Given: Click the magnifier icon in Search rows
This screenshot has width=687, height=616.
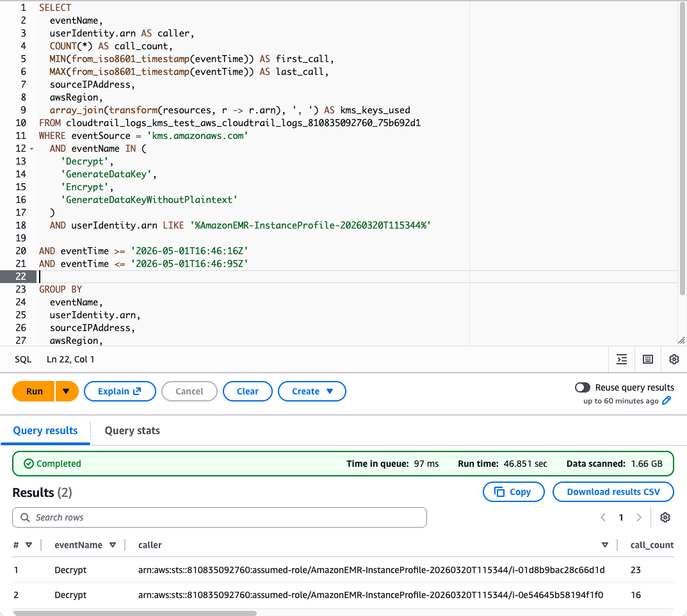Looking at the screenshot, I should [25, 517].
